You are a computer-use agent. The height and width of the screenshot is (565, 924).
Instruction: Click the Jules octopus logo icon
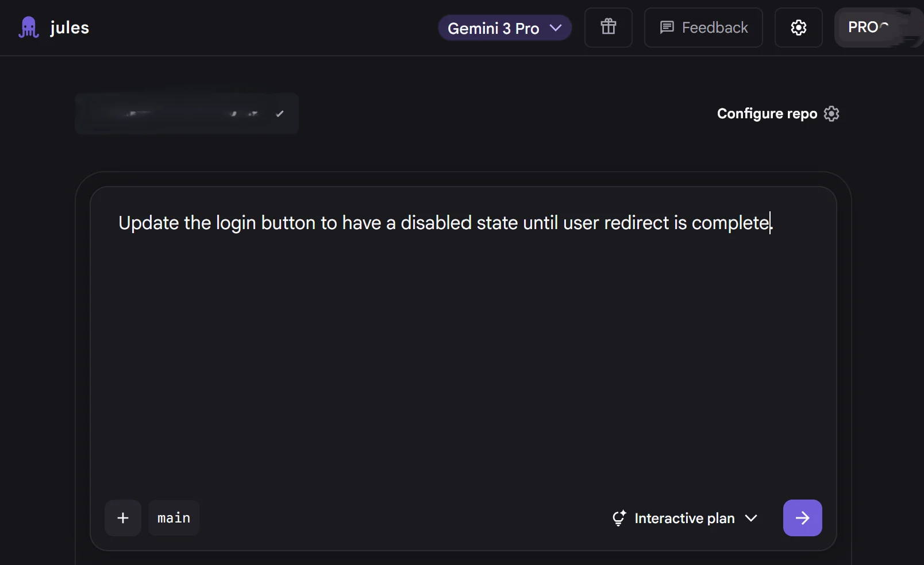(28, 28)
